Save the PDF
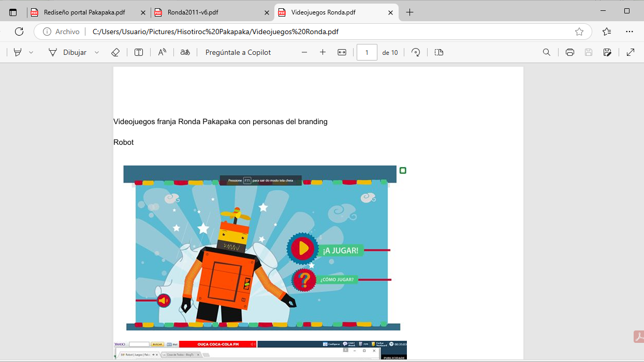The image size is (644, 362). click(589, 52)
